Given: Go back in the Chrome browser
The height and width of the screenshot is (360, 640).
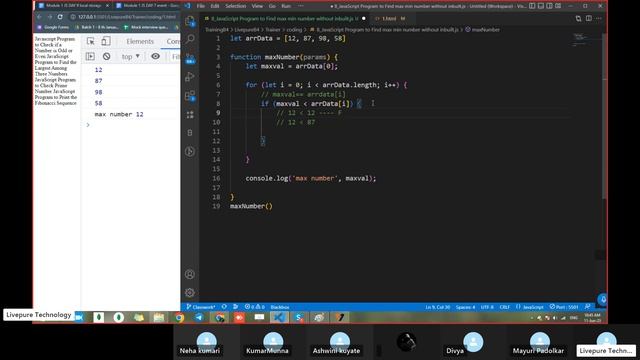Looking at the screenshot, I should [39, 17].
